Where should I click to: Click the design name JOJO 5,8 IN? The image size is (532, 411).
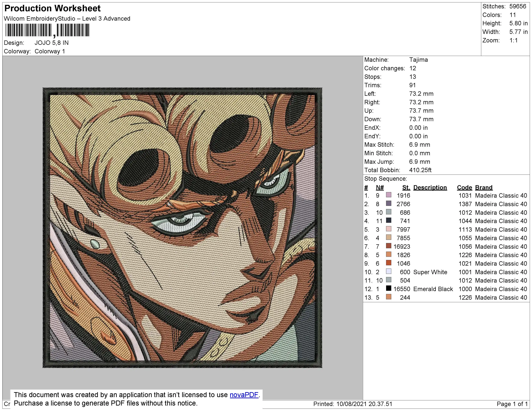click(x=52, y=43)
